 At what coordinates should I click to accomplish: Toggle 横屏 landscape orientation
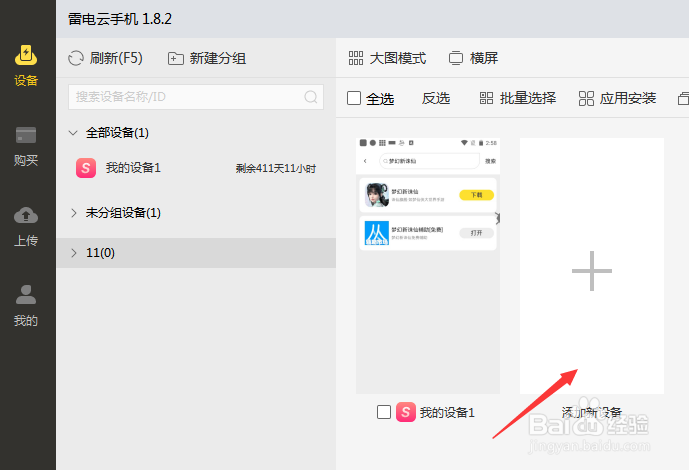473,58
